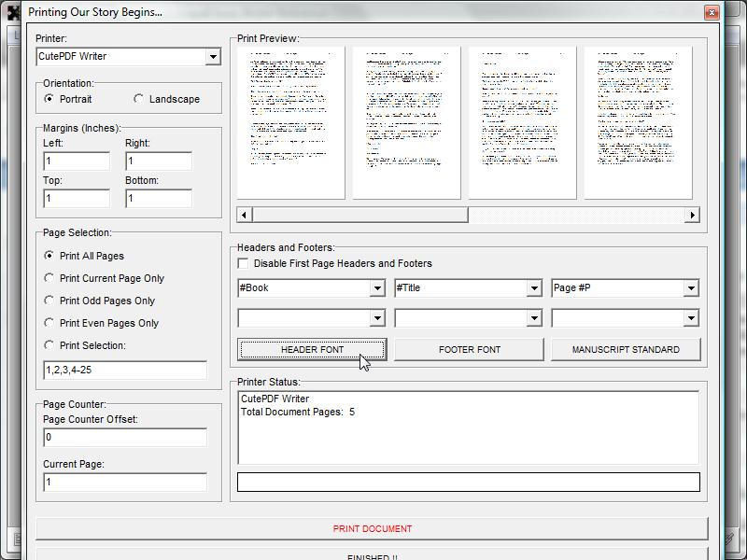Select Print Even Pages Only option
The height and width of the screenshot is (560, 747).
tap(49, 323)
